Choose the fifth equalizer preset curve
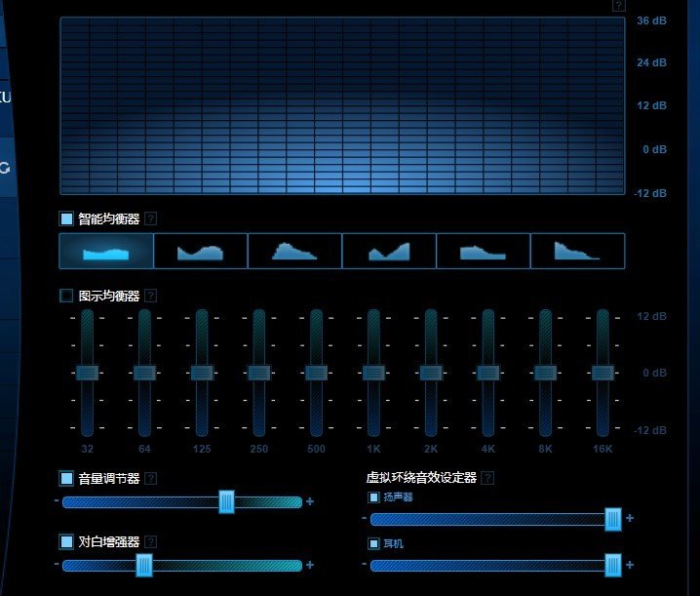The width and height of the screenshot is (700, 596). 483,251
